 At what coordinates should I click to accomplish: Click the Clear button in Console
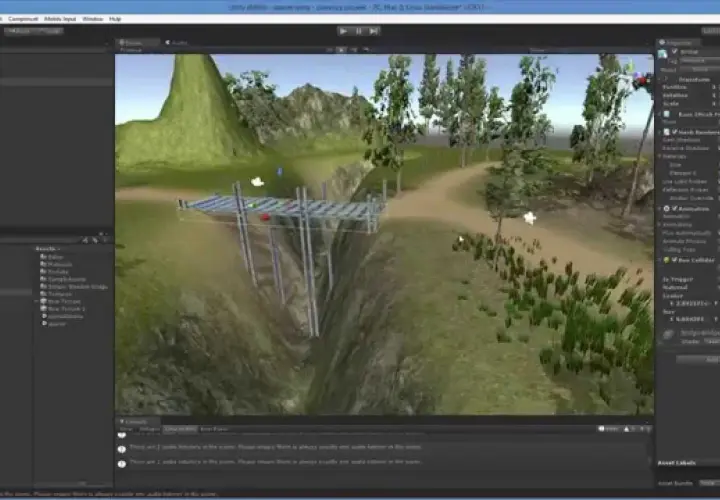pos(125,429)
